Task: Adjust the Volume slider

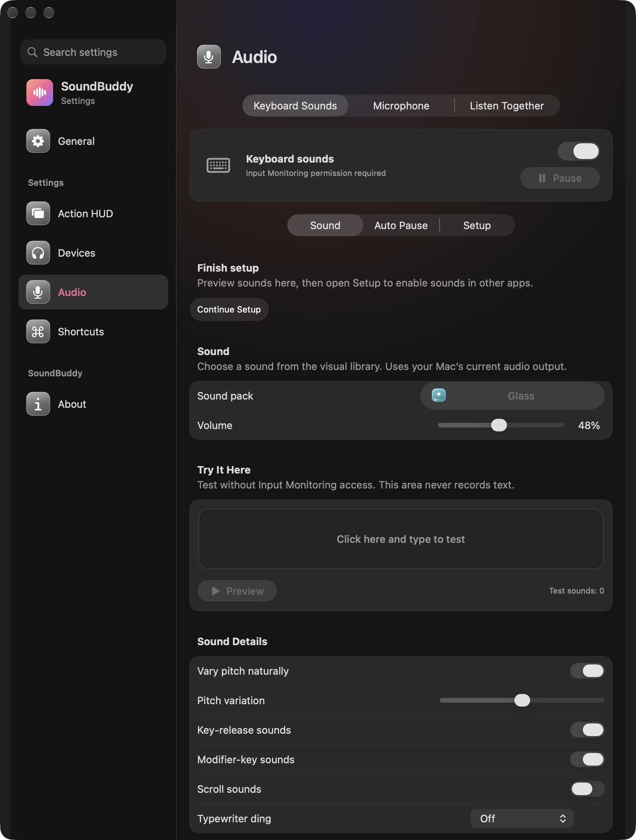Action: 501,425
